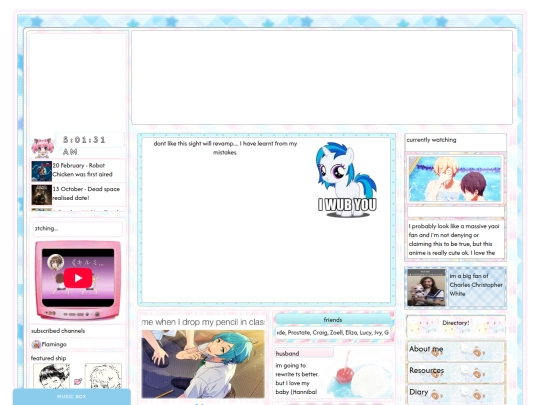Click the video channel avatar in the TV
Viewport: 540px width, 405px height.
point(55,262)
